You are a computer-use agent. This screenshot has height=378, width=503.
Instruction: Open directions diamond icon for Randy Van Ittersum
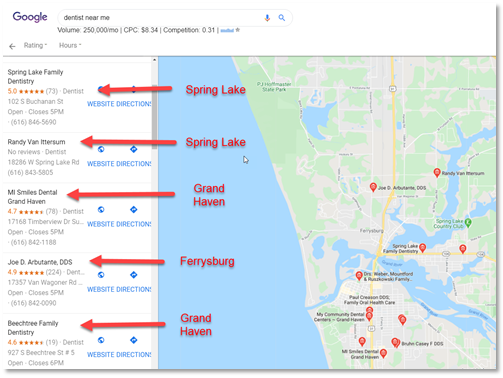134,149
